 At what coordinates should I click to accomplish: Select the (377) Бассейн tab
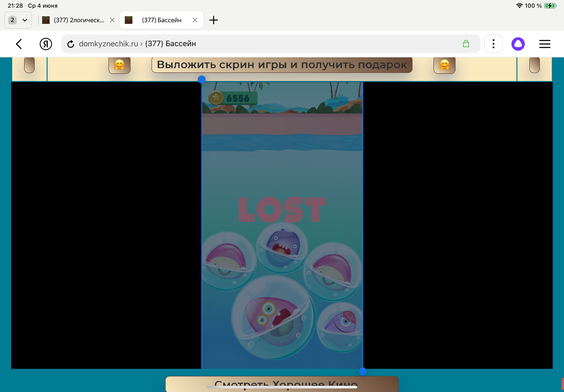(x=161, y=20)
